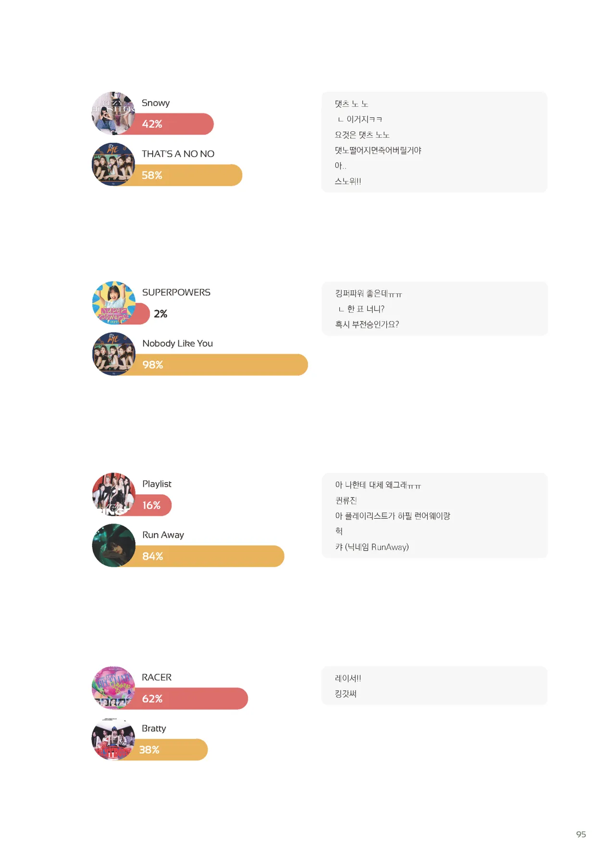Click the album art beside THAT'S A NO NO
Image resolution: width=615 pixels, height=868 pixels.
coord(113,164)
